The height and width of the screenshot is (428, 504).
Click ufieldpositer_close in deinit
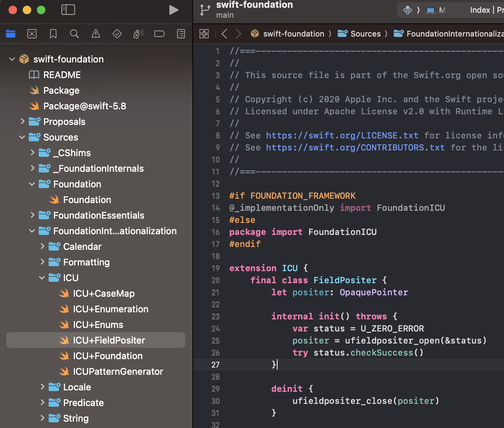click(x=342, y=401)
